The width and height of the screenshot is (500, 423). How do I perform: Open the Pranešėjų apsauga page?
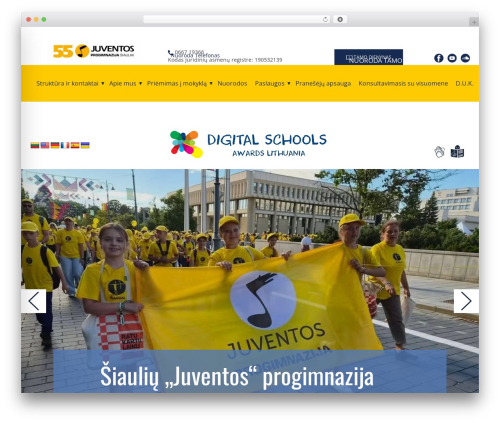323,83
